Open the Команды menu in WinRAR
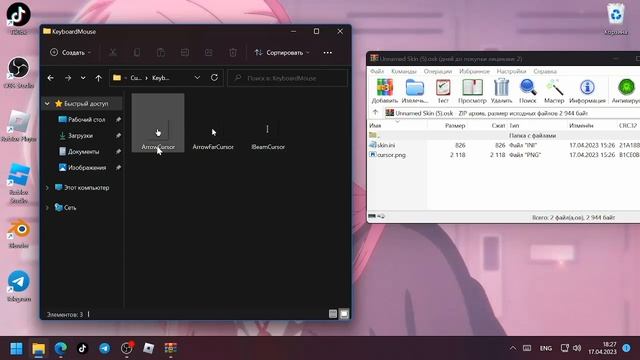Viewport: 640px width, 360px height. coord(404,71)
